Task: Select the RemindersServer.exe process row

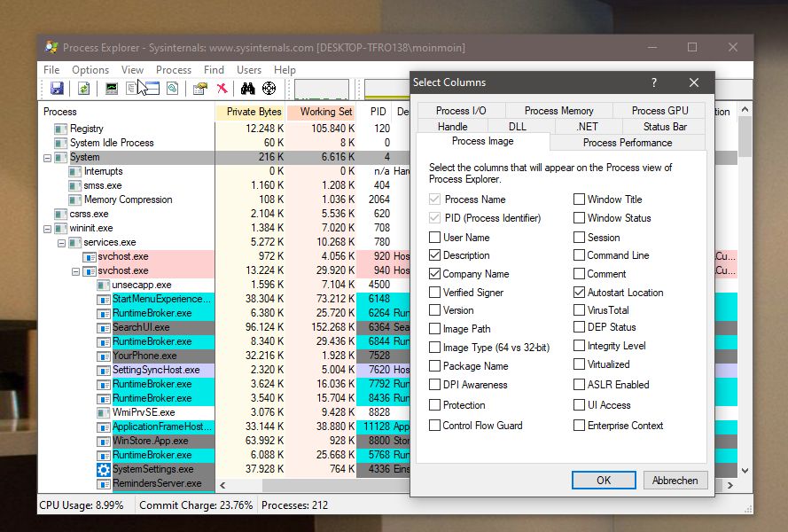Action: [x=157, y=483]
